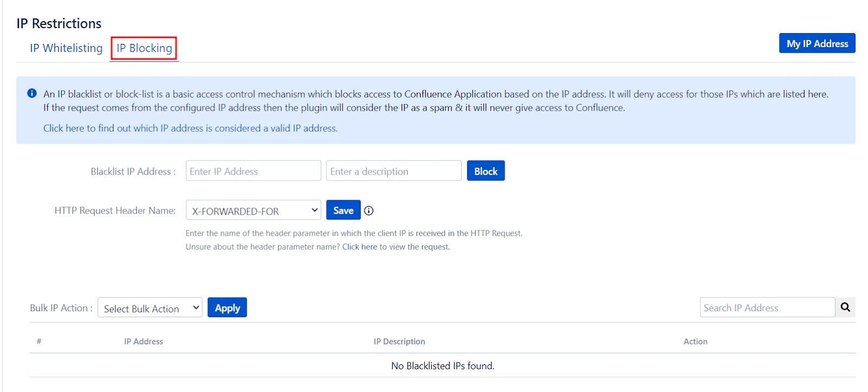Click the blue info icon in banner
868x392 pixels.
32,93
